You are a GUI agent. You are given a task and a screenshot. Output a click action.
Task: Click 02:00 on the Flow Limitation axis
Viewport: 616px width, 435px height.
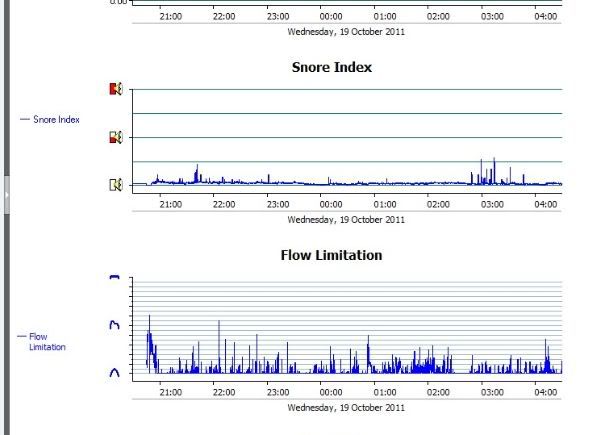click(437, 392)
